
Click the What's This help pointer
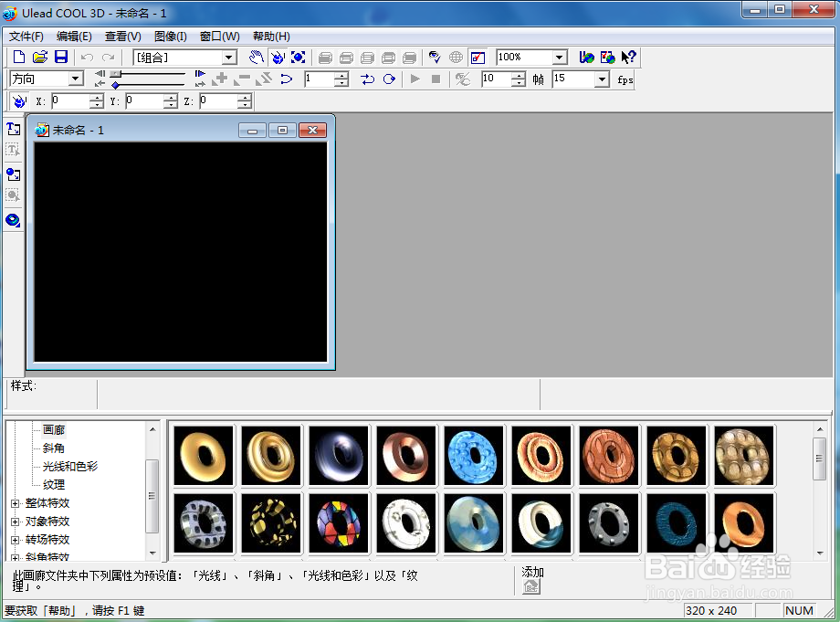tap(629, 58)
